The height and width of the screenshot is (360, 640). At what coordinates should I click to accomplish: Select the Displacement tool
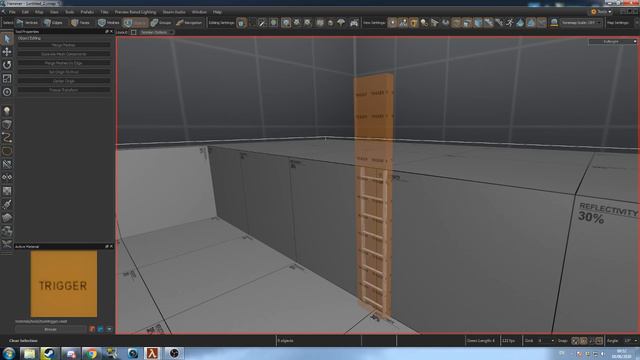pos(7,217)
